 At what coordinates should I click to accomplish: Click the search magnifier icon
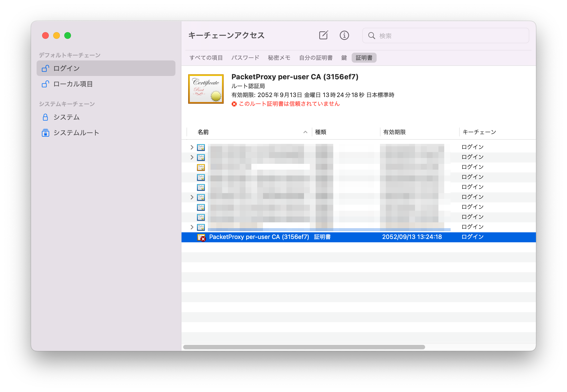(x=371, y=35)
